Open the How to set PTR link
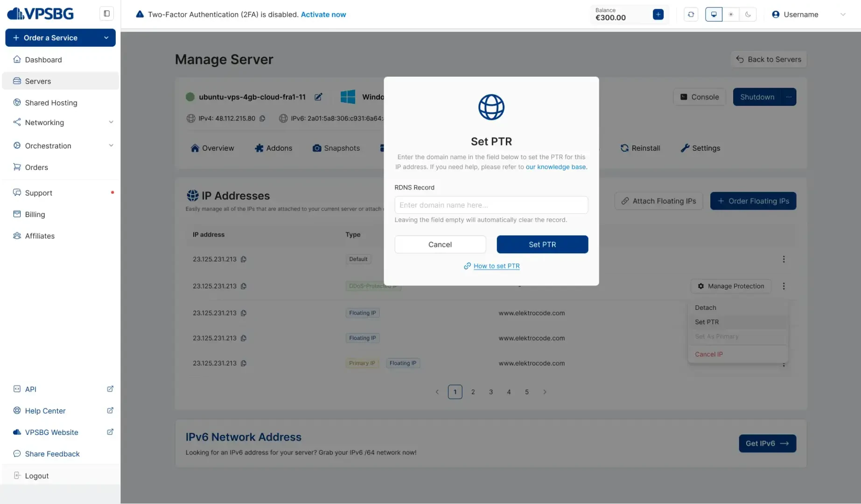Image resolution: width=861 pixels, height=504 pixels. pyautogui.click(x=496, y=266)
